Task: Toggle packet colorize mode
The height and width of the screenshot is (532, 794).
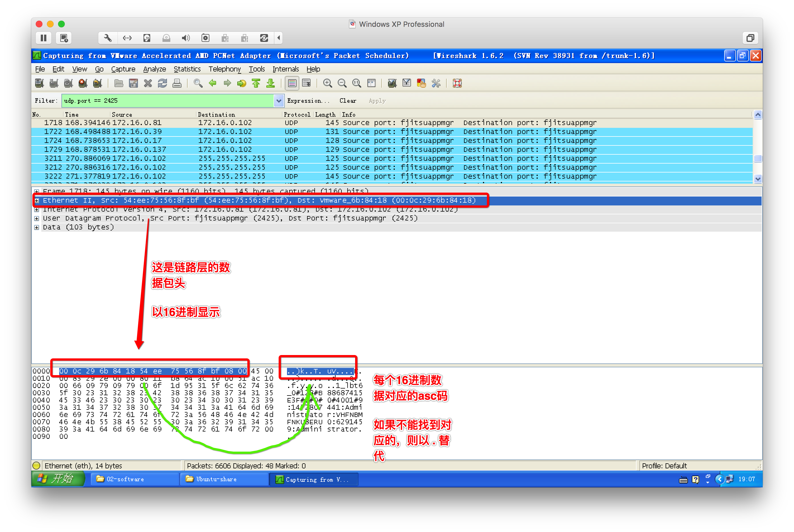Action: [x=292, y=83]
